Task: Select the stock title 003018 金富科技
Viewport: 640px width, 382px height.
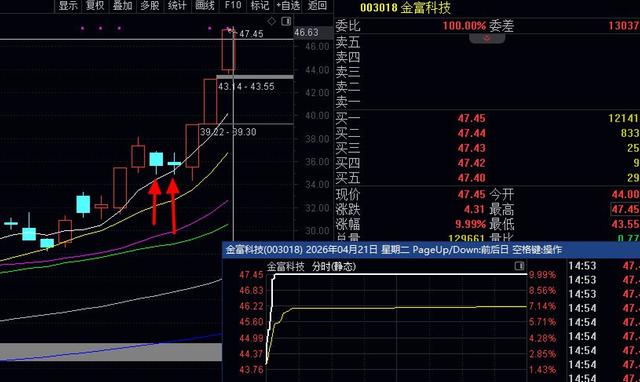Action: (x=405, y=7)
